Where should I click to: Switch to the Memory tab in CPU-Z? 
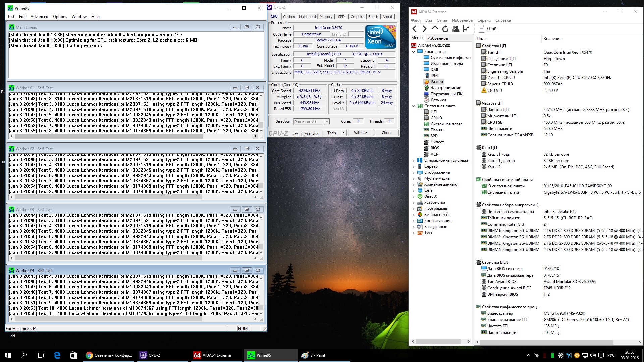[326, 17]
